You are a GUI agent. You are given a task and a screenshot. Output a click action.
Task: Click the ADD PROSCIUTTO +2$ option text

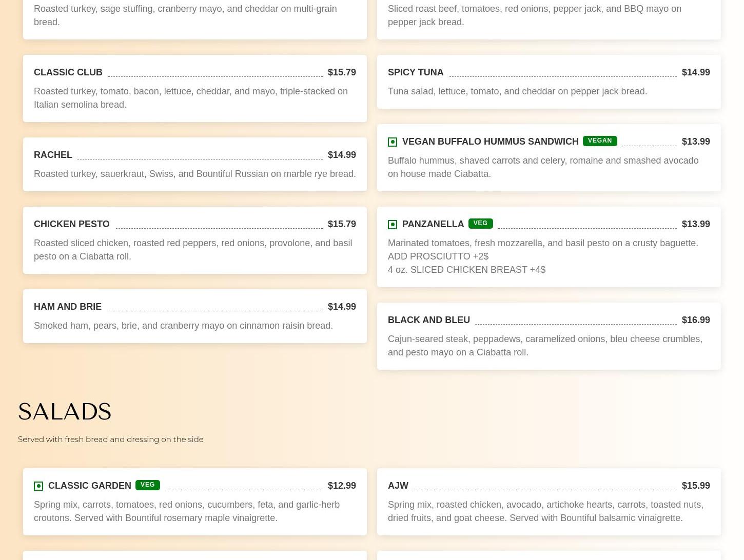[438, 256]
